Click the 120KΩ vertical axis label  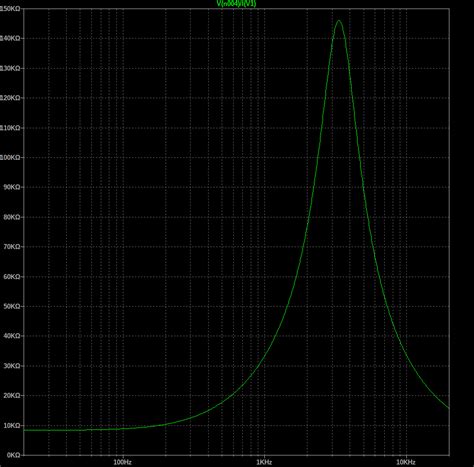point(10,98)
